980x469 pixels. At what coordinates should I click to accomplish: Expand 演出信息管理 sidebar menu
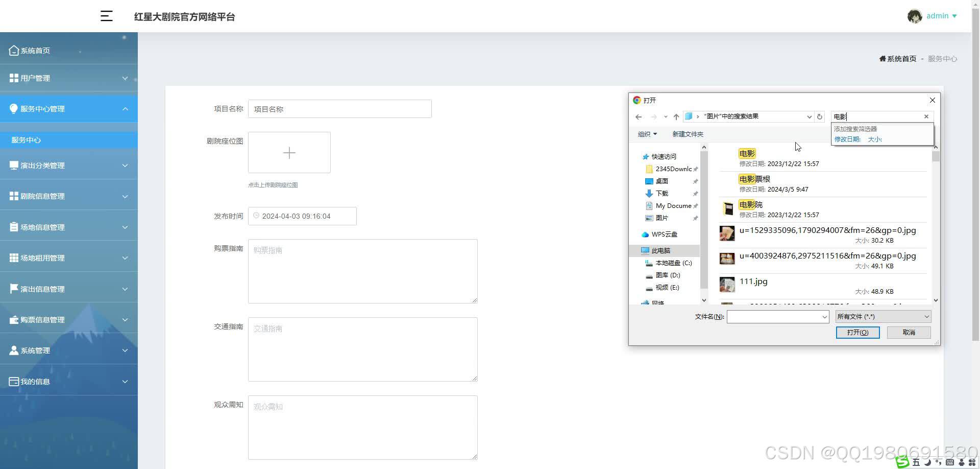69,289
